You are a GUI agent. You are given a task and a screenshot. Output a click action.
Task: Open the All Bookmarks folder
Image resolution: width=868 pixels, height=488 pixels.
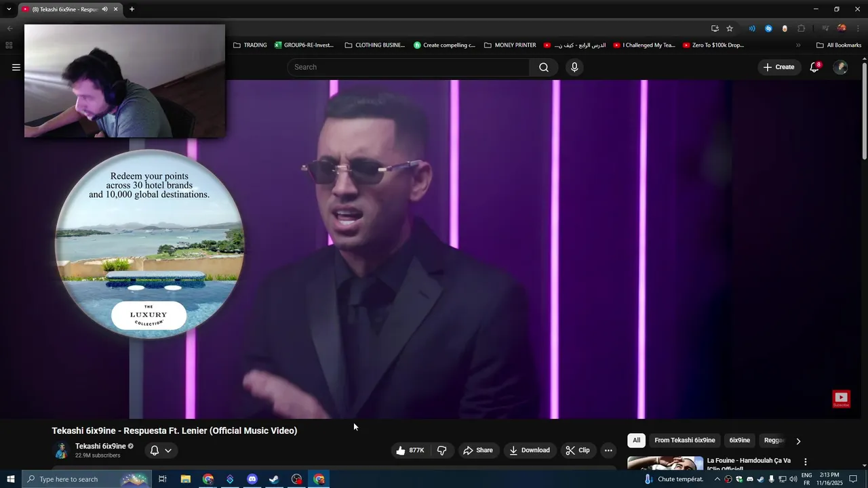click(x=839, y=45)
